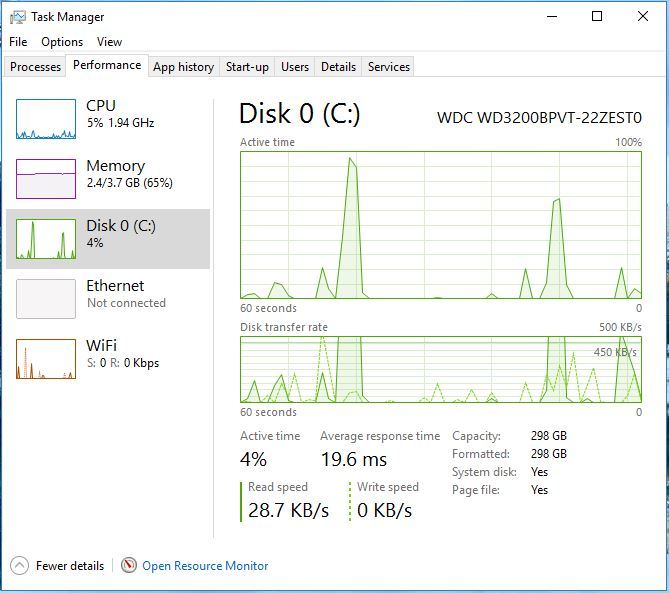669x593 pixels.
Task: Click the Page file Yes value
Action: [539, 490]
